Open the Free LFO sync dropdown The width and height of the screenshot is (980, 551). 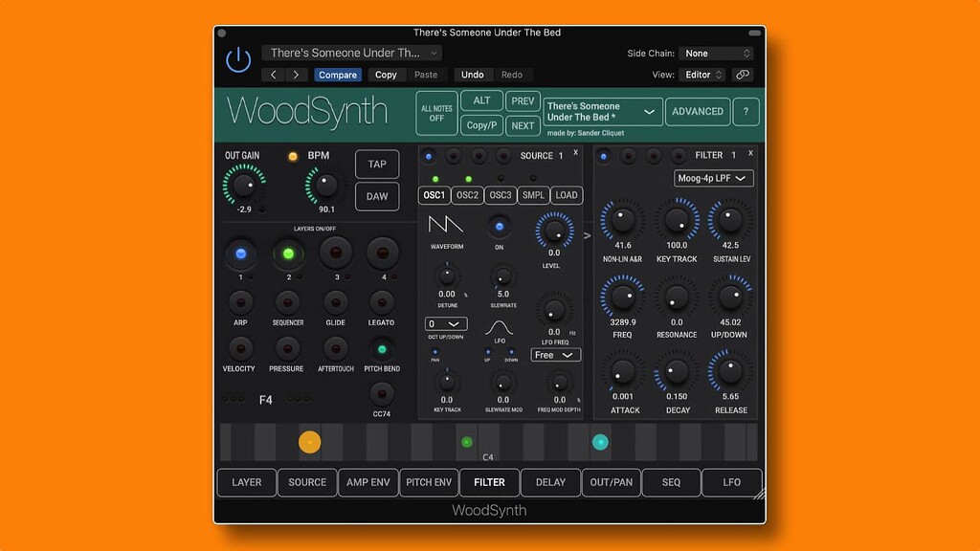point(555,355)
